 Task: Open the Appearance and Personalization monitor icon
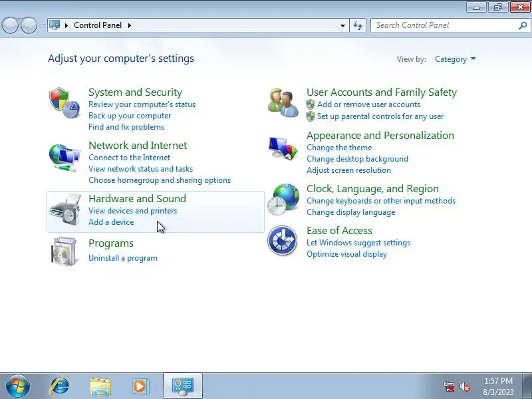(283, 148)
